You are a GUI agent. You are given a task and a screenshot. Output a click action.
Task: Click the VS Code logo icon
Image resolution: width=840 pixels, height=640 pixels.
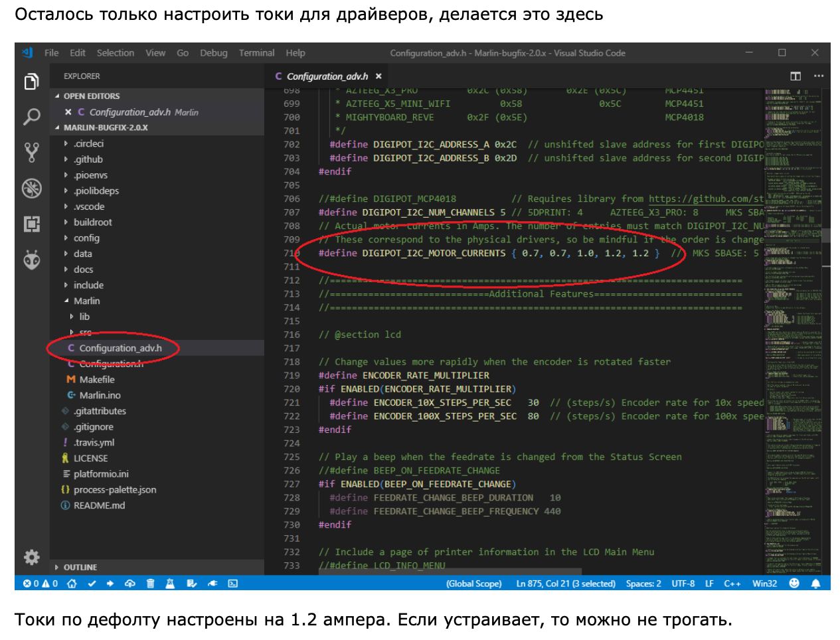tap(28, 52)
